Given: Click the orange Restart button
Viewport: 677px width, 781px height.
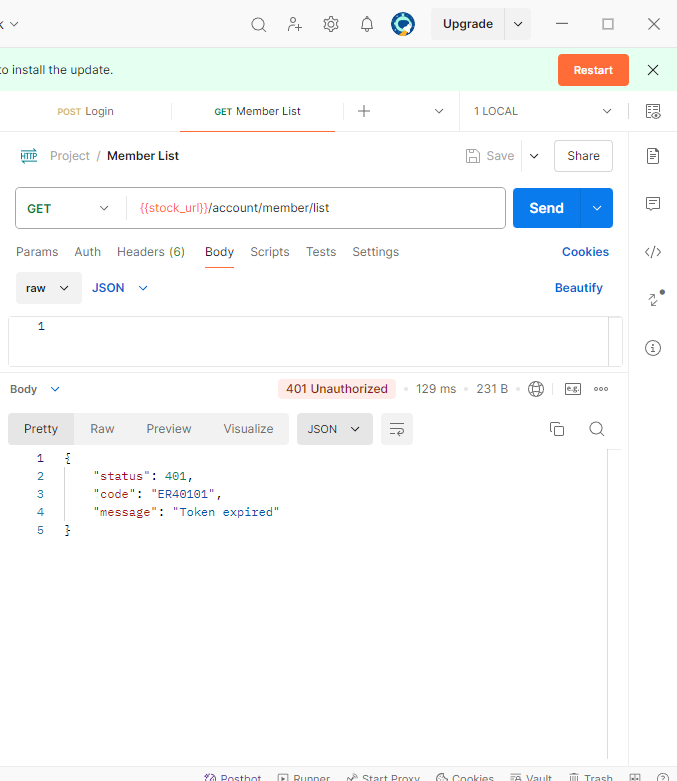Looking at the screenshot, I should click(x=593, y=70).
